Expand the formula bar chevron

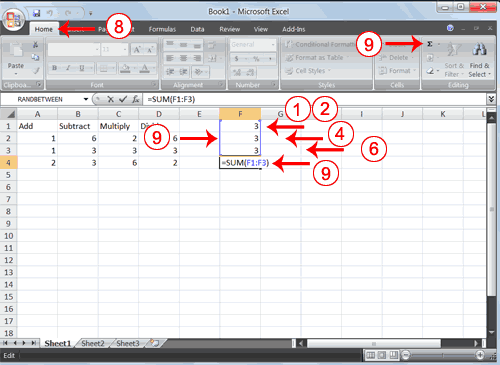[x=491, y=99]
